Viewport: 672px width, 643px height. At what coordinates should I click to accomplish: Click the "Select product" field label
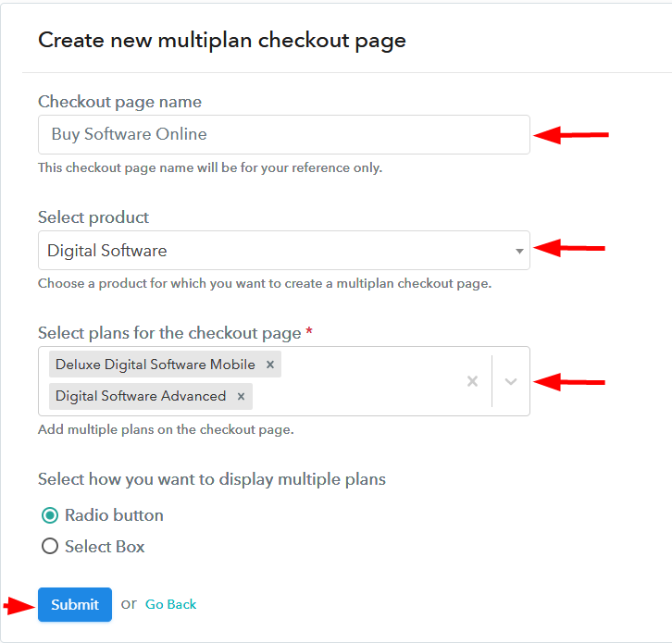pyautogui.click(x=93, y=217)
